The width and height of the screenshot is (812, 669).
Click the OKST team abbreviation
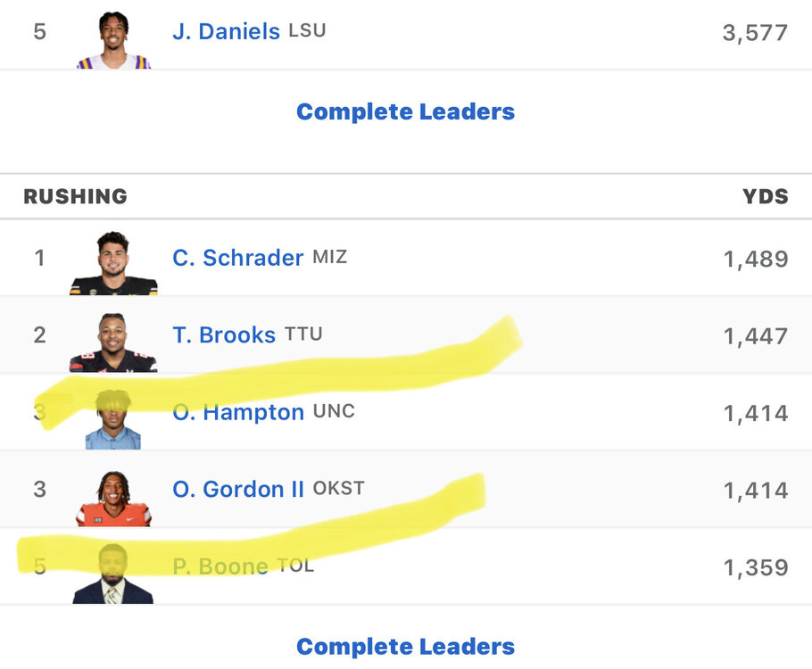click(x=338, y=489)
